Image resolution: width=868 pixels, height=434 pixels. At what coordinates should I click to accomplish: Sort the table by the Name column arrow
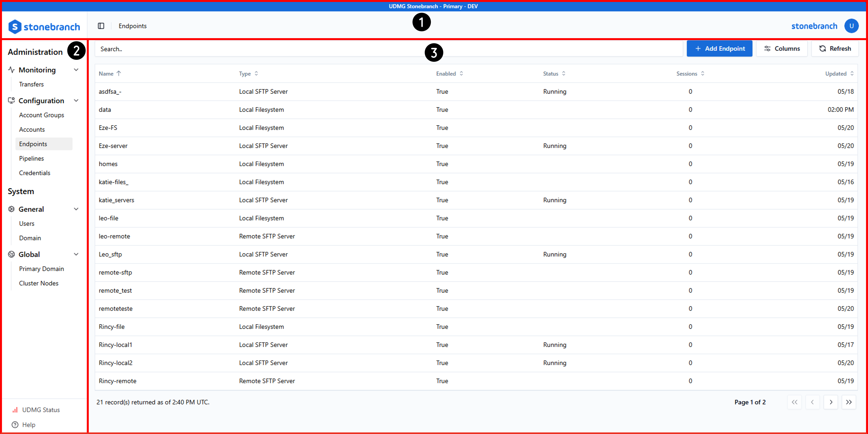point(119,73)
